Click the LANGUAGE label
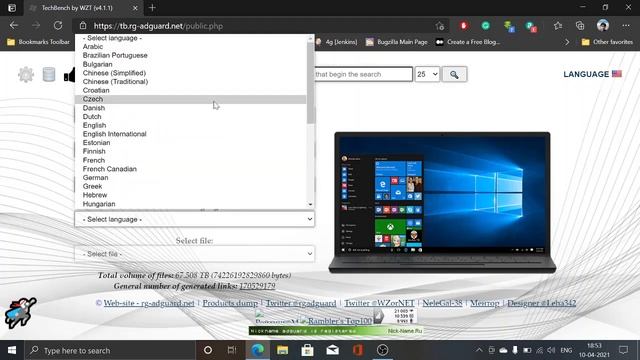The height and width of the screenshot is (360, 640). 586,74
